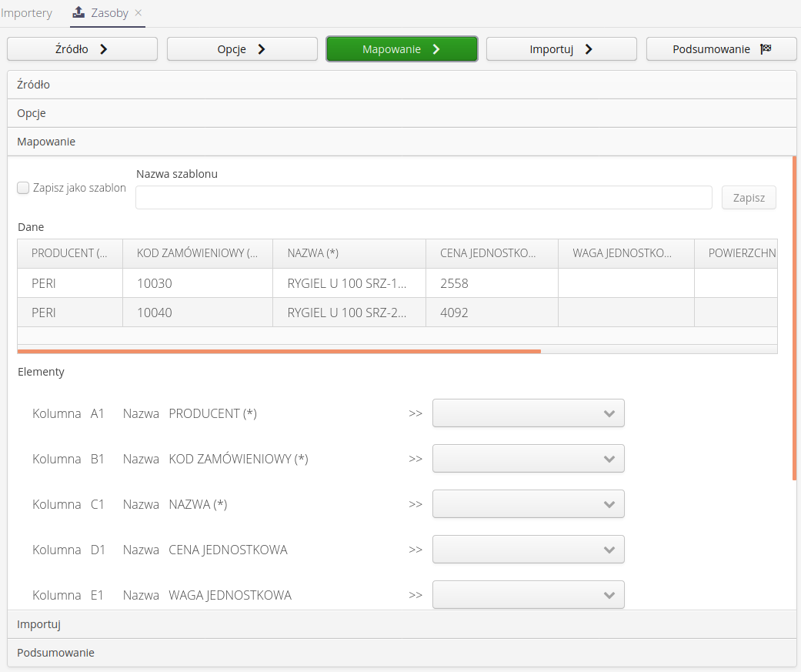The width and height of the screenshot is (801, 672).
Task: Close the Zasoby tab
Action: [x=139, y=13]
